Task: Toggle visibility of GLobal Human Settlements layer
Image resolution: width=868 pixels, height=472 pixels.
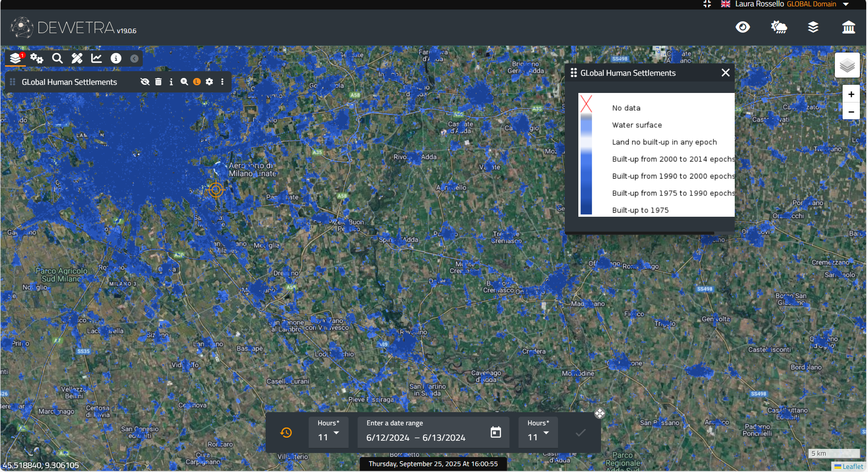Action: [x=145, y=82]
